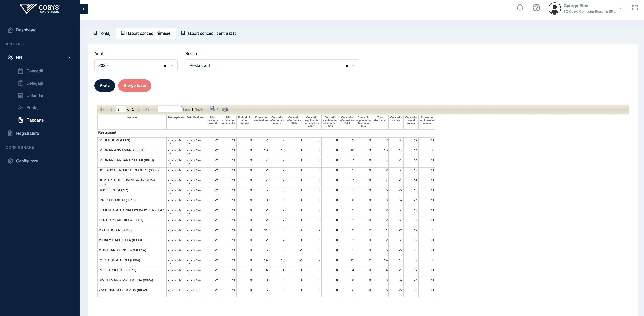Viewport: 644px width, 316px height.
Task: Click the user profile avatar
Action: 555,8
